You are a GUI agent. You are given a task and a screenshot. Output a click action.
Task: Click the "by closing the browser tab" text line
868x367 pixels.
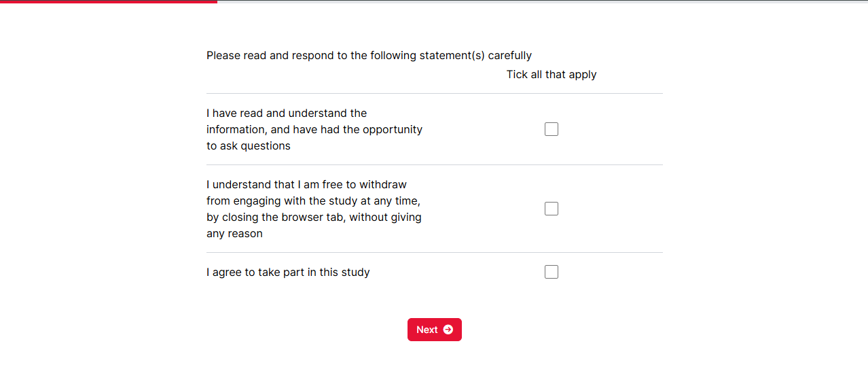(314, 217)
